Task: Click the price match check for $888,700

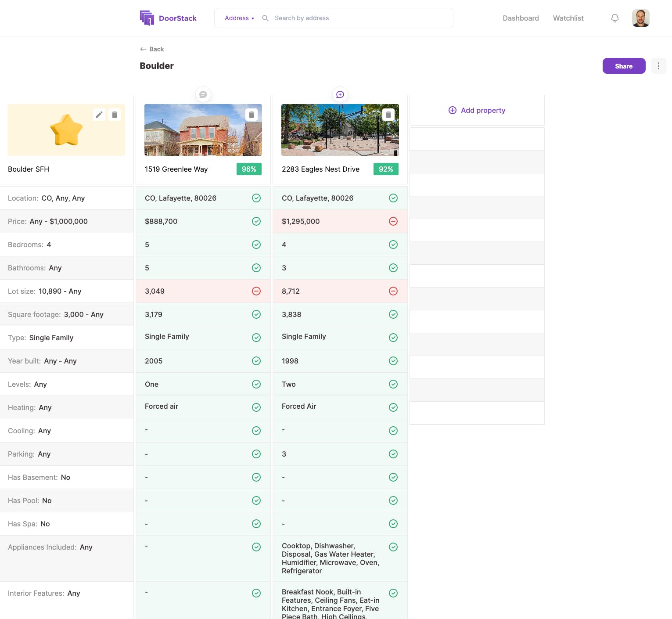Action: [x=256, y=221]
